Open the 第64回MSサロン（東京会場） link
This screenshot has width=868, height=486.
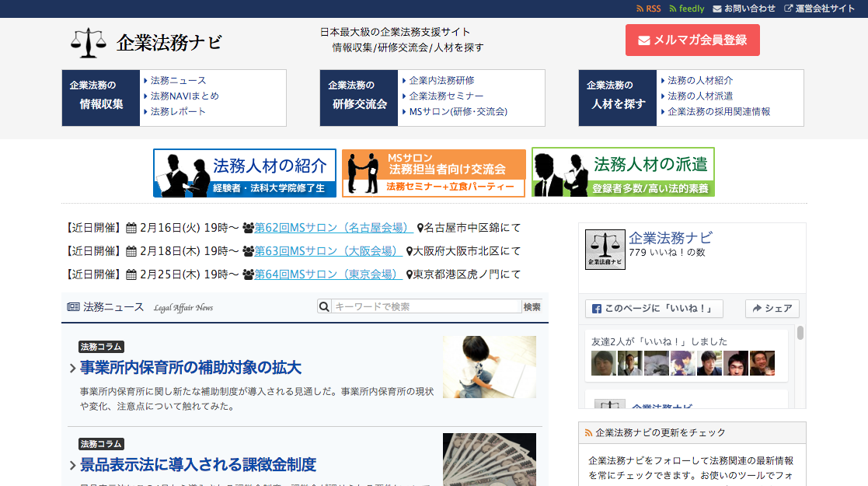tap(328, 274)
